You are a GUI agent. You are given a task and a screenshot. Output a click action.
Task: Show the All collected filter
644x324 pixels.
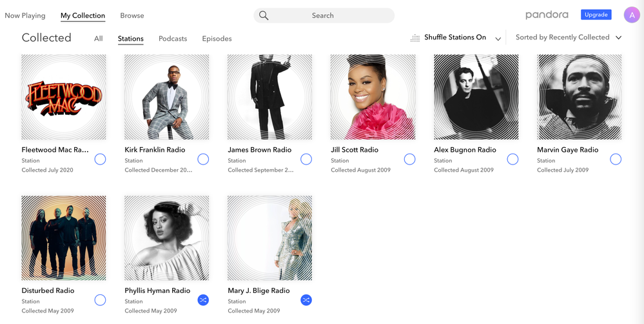click(x=98, y=39)
